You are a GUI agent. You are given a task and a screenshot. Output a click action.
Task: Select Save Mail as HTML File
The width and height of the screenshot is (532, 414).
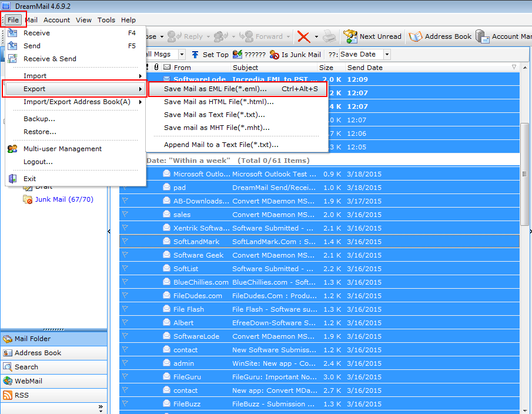[237, 102]
